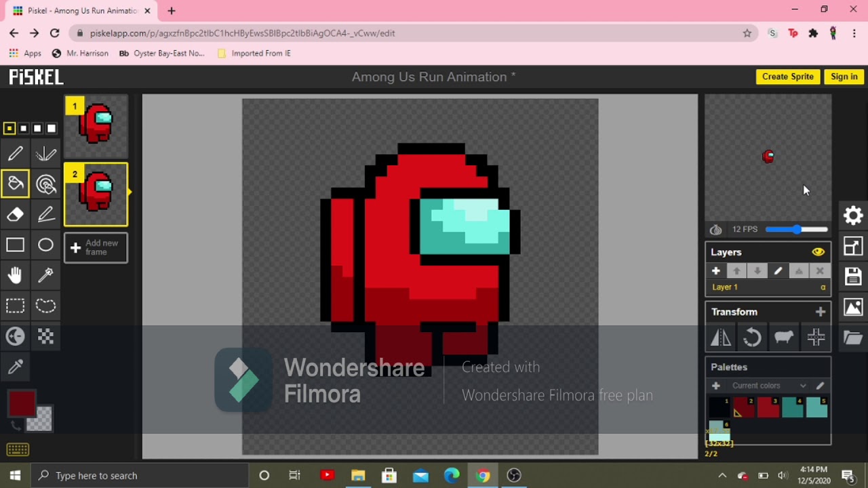This screenshot has height=488, width=868.
Task: Adjust the FPS slider
Action: tap(797, 230)
